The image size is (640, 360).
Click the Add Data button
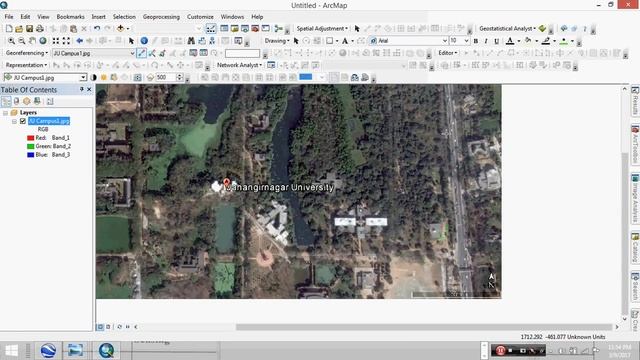coord(120,29)
